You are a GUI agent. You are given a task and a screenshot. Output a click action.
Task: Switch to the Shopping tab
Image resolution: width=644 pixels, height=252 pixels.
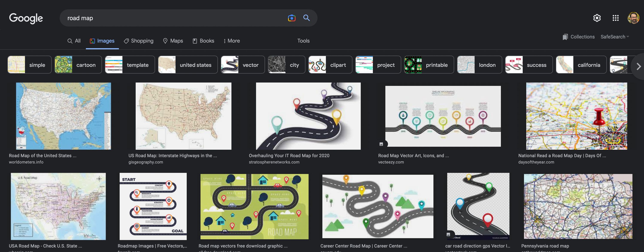(139, 41)
